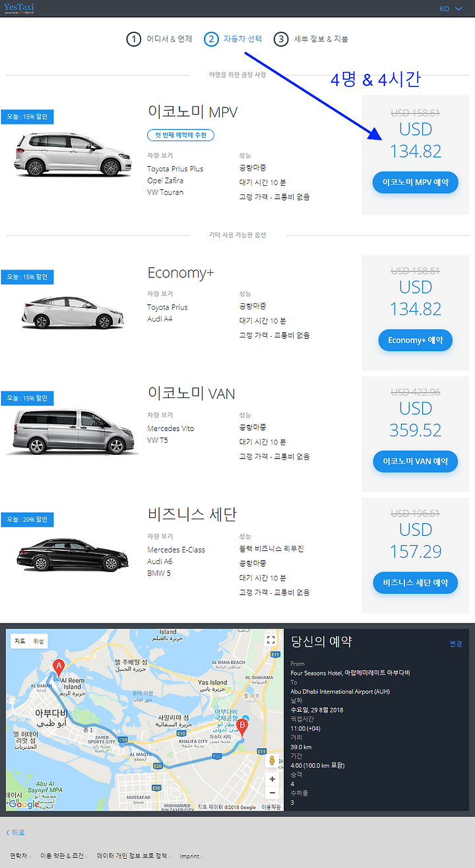Click the USD 157.29 price
This screenshot has width=475, height=868.
click(416, 540)
